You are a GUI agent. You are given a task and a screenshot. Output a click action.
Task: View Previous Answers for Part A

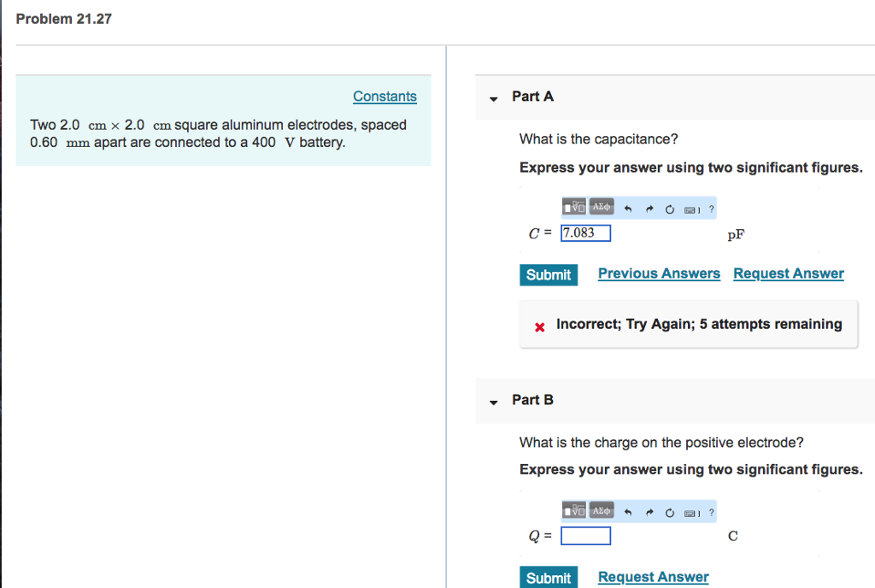pyautogui.click(x=659, y=273)
